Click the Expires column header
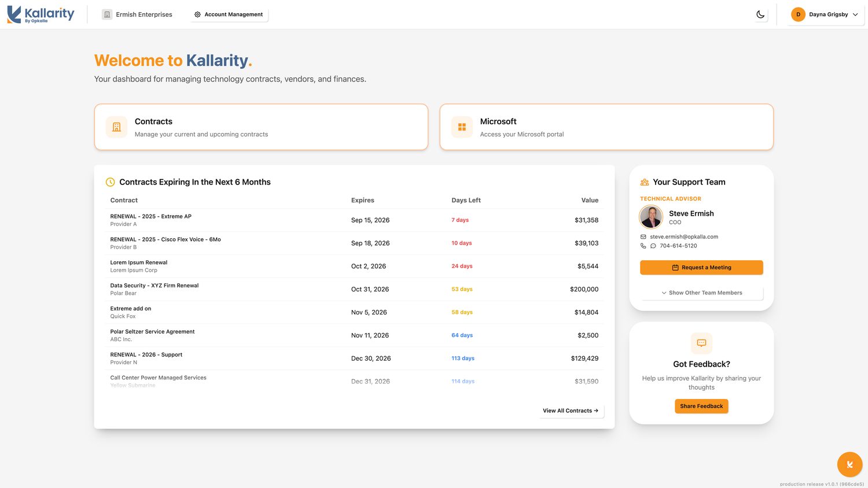The width and height of the screenshot is (868, 488). click(363, 200)
